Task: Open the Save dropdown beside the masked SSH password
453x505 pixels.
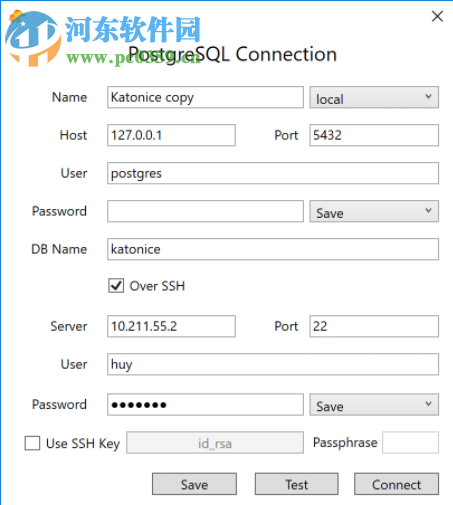Action: click(374, 405)
